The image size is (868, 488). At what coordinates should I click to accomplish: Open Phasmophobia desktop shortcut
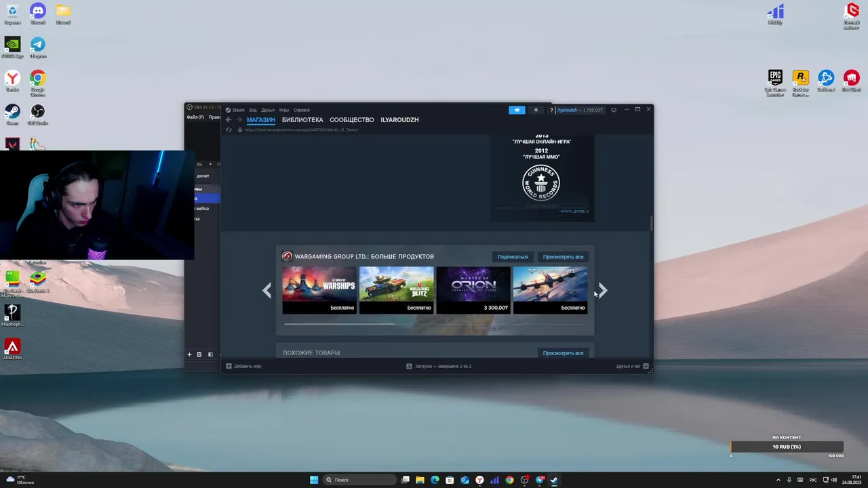(12, 315)
